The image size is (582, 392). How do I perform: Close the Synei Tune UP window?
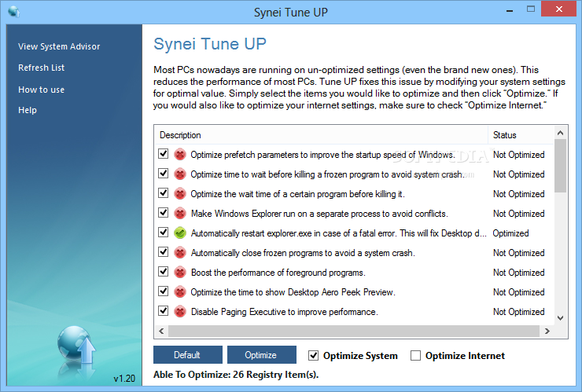coord(559,9)
